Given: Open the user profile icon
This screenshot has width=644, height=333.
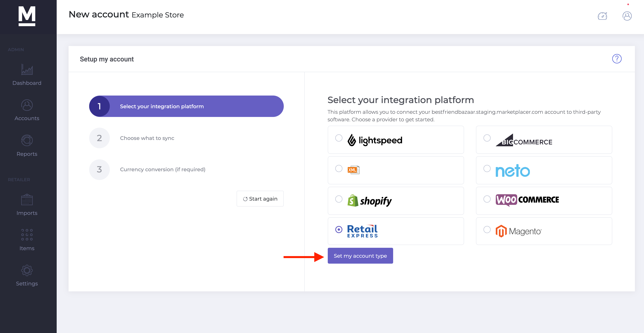Looking at the screenshot, I should [x=627, y=16].
